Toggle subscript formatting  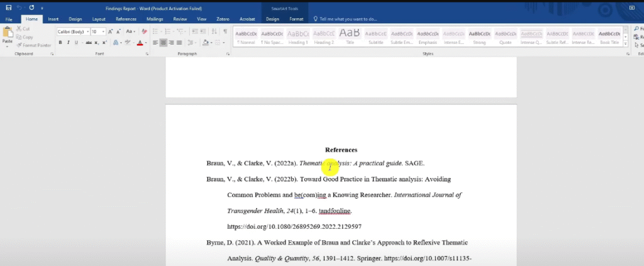point(96,42)
